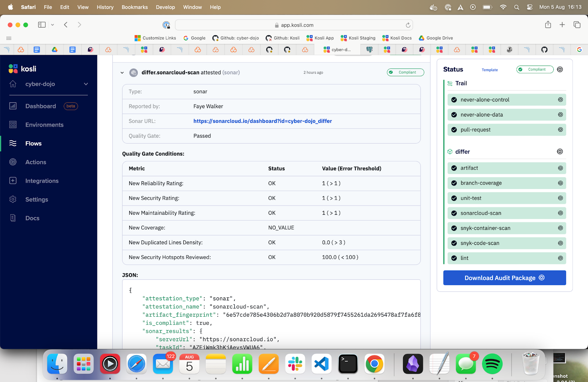Toggle Safari sidebar button
The width and height of the screenshot is (588, 382).
pyautogui.click(x=42, y=25)
